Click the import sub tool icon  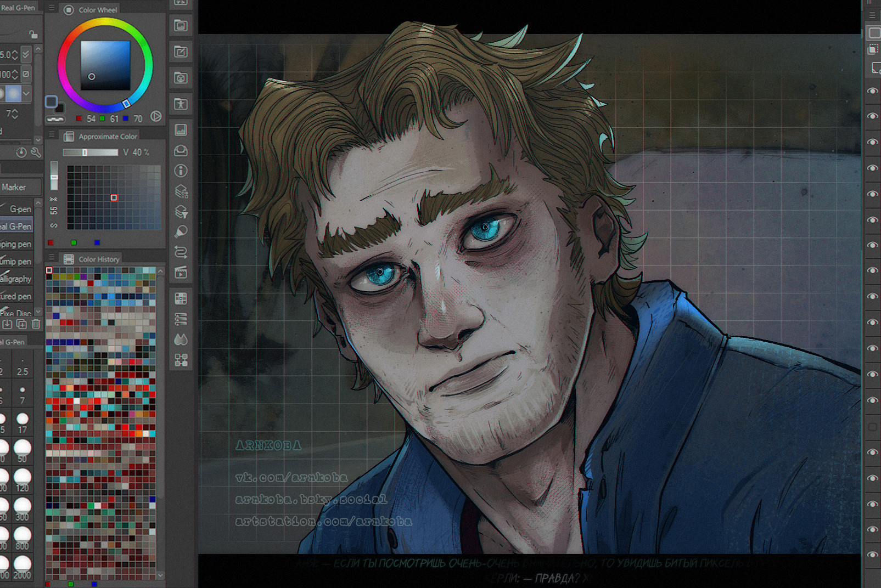tap(7, 324)
